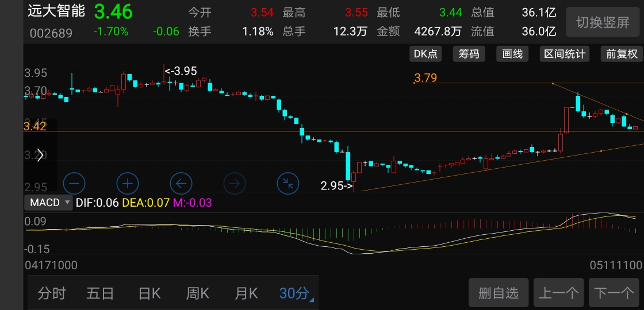Switch to 分时 tab
Screen dimensions: 644x310
click(52, 293)
